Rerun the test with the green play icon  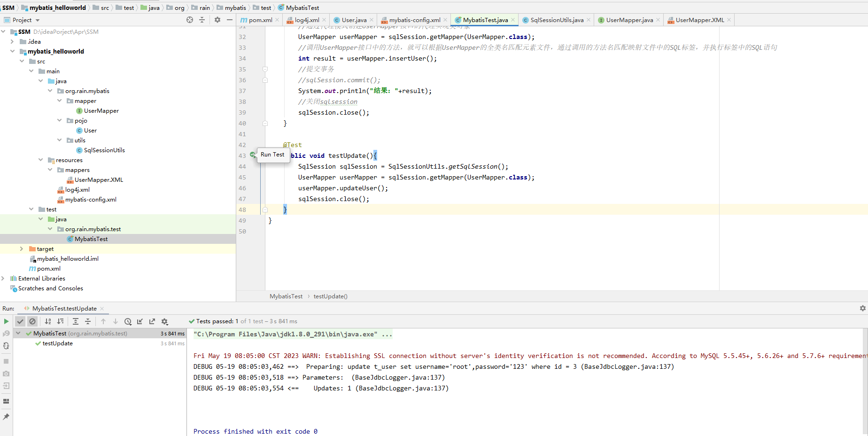[x=6, y=321]
